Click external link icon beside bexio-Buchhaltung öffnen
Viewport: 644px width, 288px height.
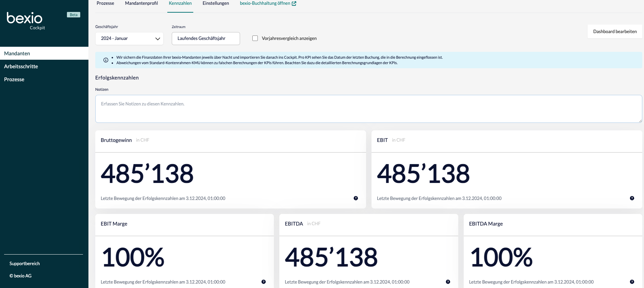(x=294, y=3)
